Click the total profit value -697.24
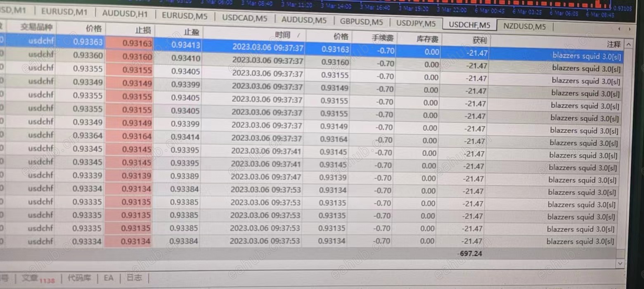 point(470,254)
